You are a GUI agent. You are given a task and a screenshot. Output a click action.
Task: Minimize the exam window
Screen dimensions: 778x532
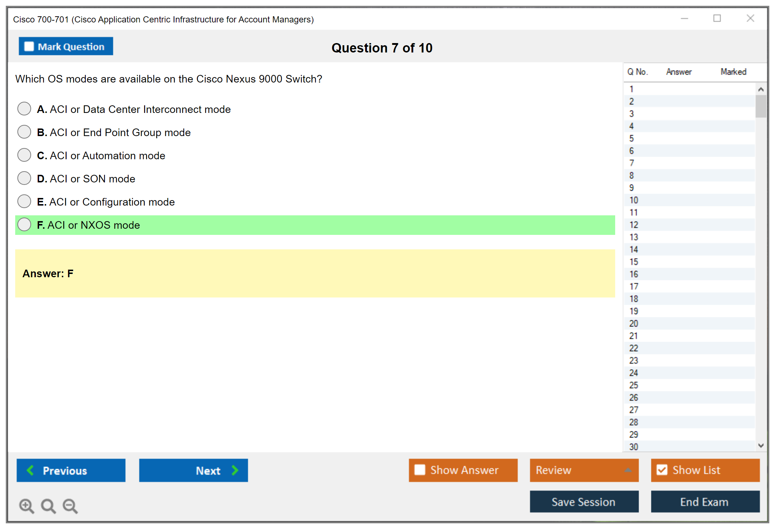tap(684, 18)
